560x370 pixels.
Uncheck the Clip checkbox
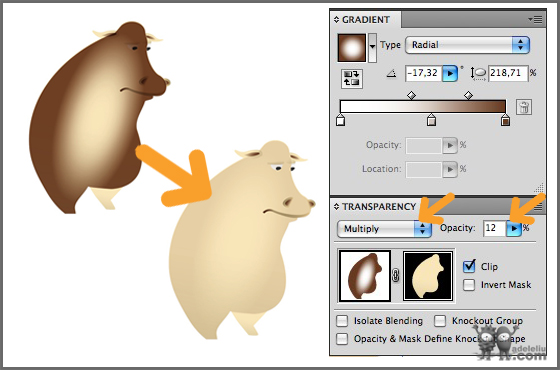click(469, 266)
